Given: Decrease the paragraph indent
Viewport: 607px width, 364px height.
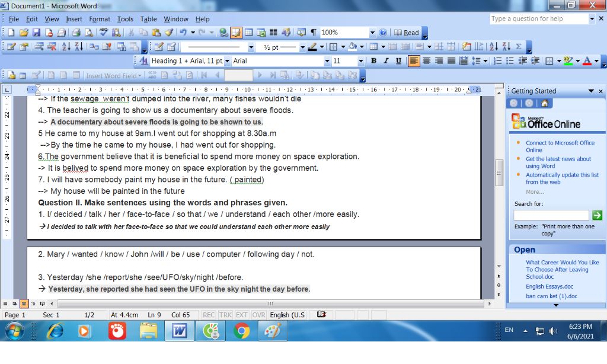Looking at the screenshot, I should 523,61.
